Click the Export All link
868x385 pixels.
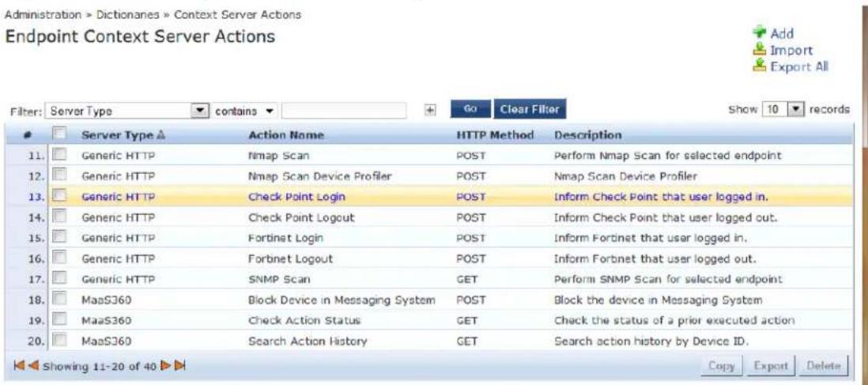click(799, 66)
